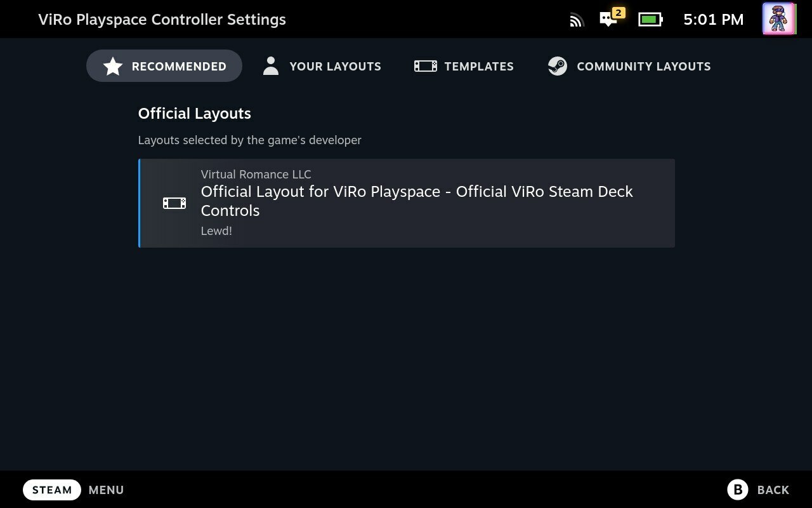Image resolution: width=812 pixels, height=508 pixels.
Task: Open the MENU label in the bottom bar
Action: click(x=106, y=490)
